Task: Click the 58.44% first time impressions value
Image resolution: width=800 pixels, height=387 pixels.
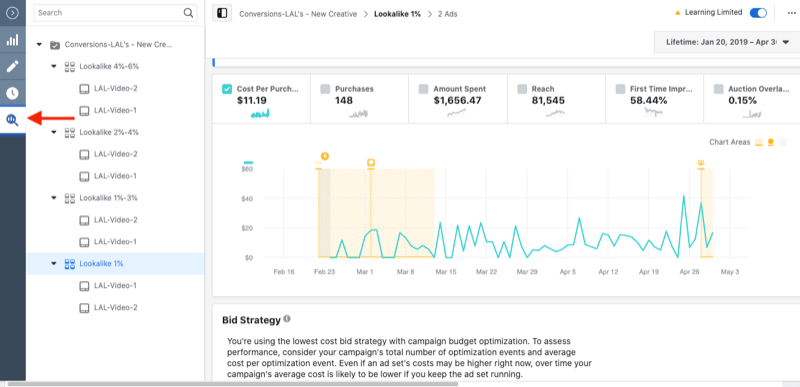Action: (648, 100)
